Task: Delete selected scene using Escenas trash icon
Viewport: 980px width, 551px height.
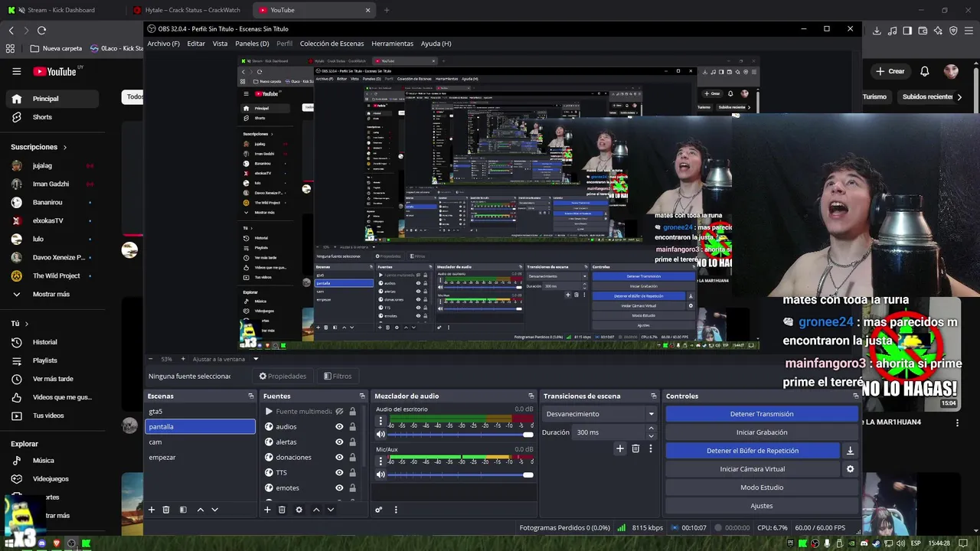Action: 166,510
